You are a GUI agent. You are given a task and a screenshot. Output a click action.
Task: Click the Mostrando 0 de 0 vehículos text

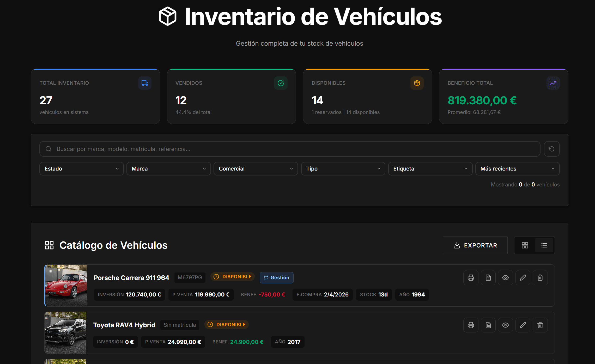525,185
